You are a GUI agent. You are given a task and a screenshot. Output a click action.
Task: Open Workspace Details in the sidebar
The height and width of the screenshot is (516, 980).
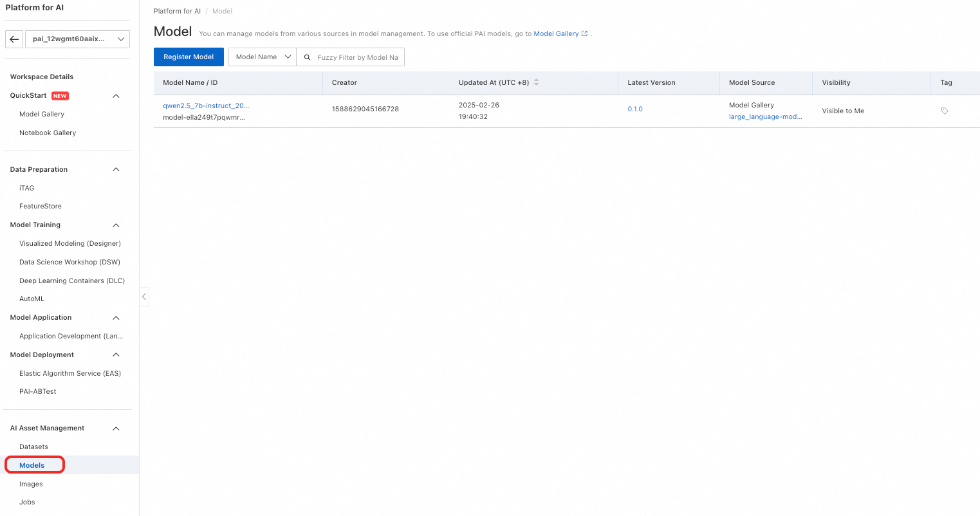[42, 77]
